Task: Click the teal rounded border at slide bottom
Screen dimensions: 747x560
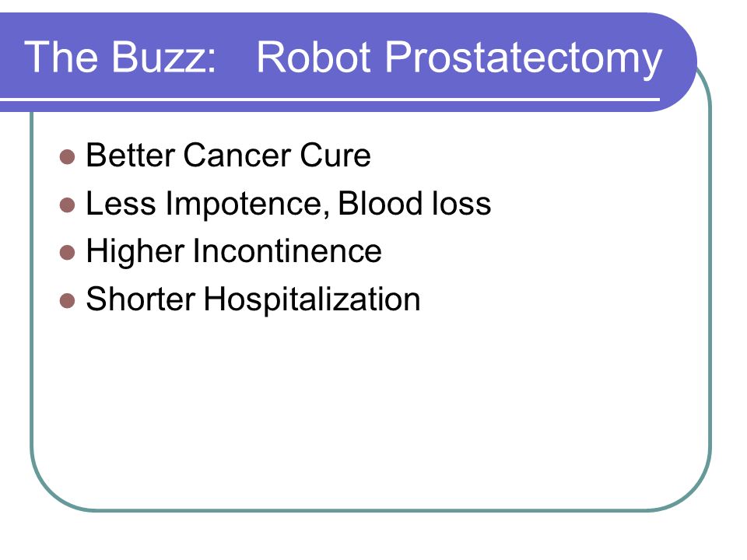Action: [372, 510]
